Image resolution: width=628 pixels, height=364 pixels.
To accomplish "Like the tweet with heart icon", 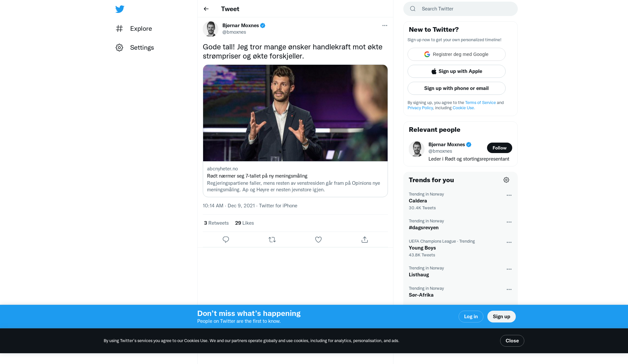I will point(318,240).
